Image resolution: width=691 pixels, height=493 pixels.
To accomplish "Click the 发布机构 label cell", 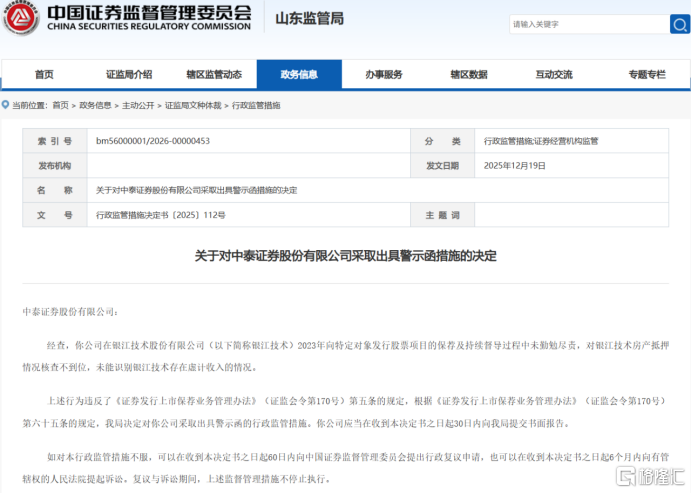I will pyautogui.click(x=55, y=166).
